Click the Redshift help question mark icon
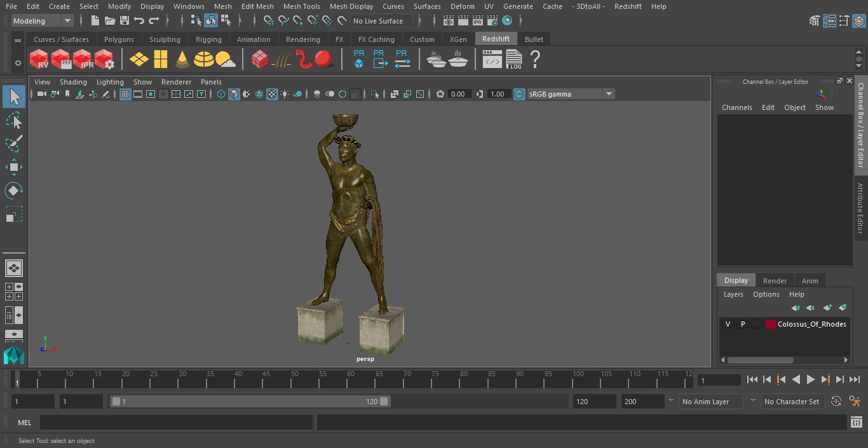The image size is (868, 448). point(535,60)
